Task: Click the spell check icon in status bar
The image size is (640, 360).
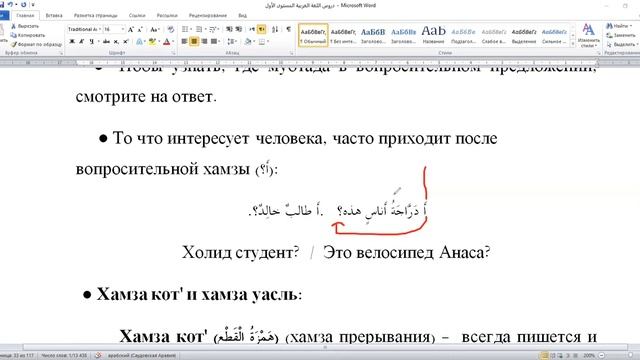Action: (98, 356)
